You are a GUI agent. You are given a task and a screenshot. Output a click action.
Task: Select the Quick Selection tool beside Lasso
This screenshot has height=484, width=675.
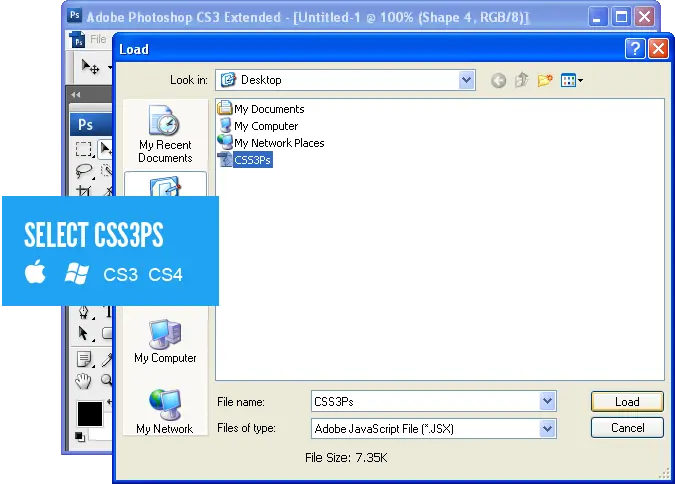pyautogui.click(x=106, y=171)
